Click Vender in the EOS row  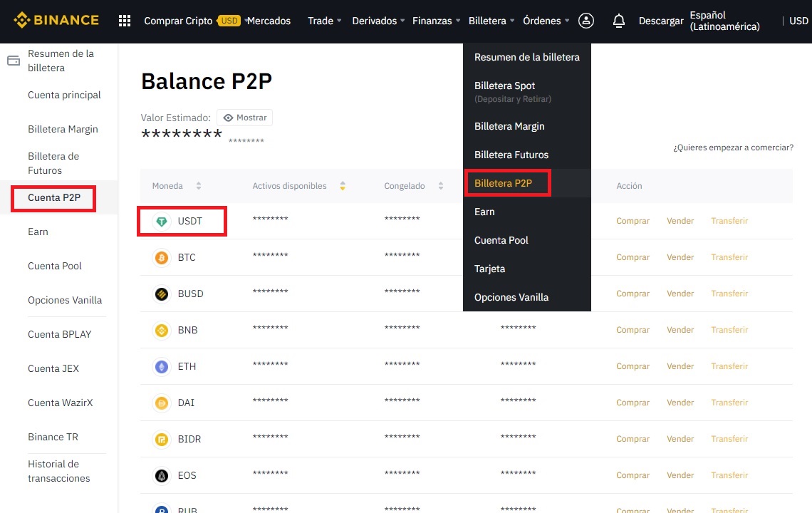point(680,475)
